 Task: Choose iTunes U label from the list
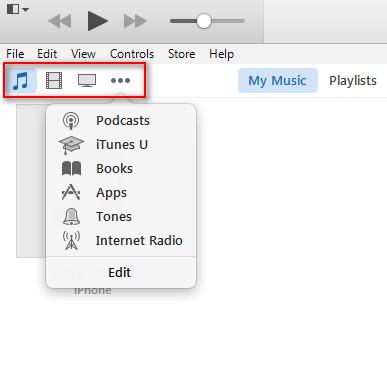[x=122, y=145]
